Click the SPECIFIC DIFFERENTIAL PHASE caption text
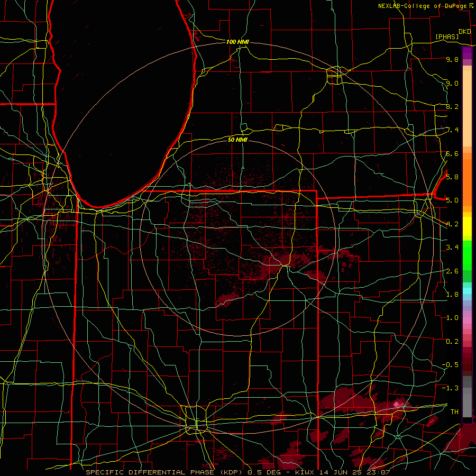The height and width of the screenshot is (476, 476). click(150, 472)
